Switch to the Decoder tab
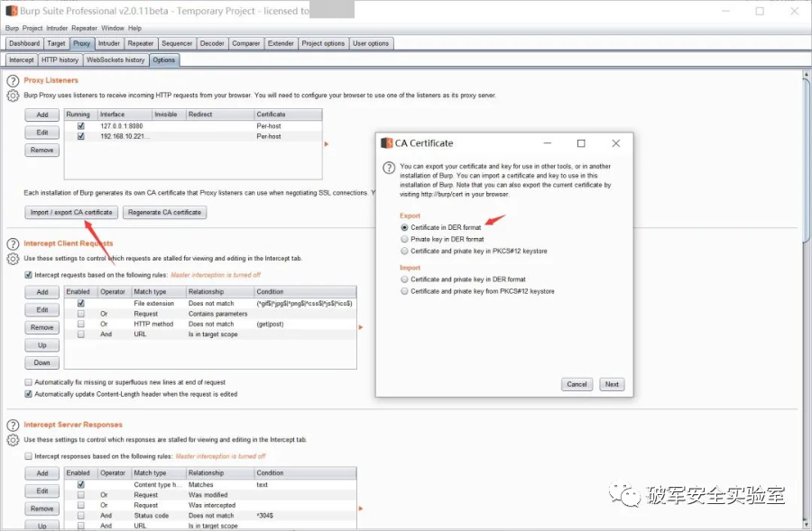This screenshot has height=531, width=812. point(212,44)
